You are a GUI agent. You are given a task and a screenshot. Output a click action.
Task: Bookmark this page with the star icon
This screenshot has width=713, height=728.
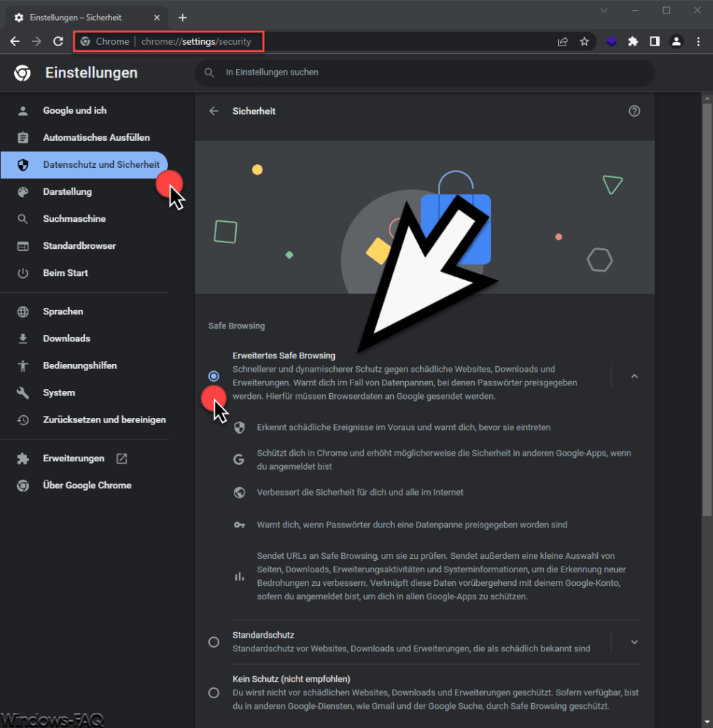coord(584,42)
